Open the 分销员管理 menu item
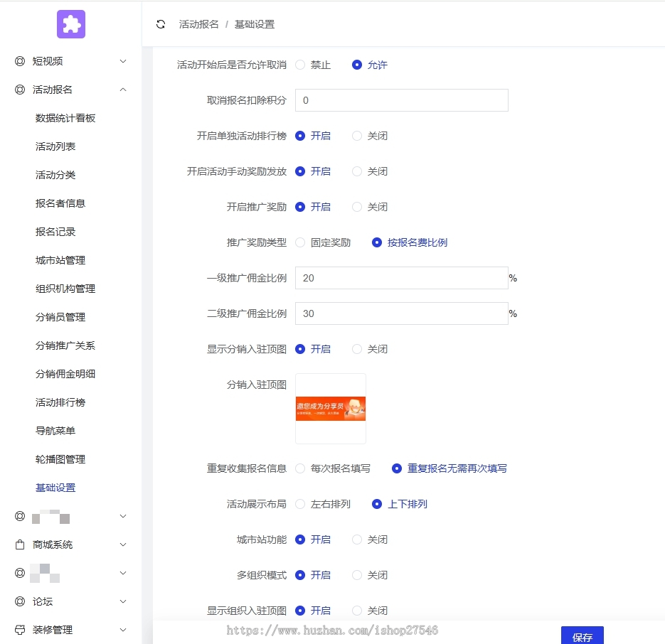This screenshot has width=665, height=644. pos(60,317)
